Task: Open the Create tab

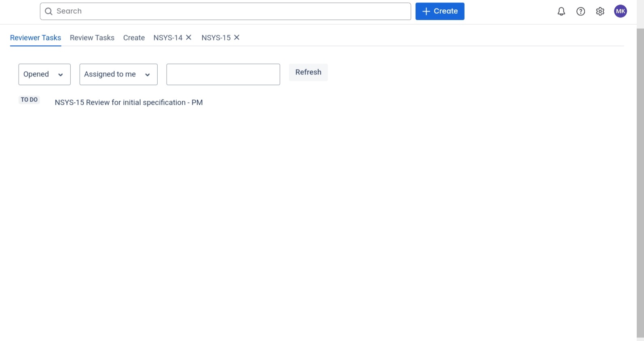Action: point(134,38)
